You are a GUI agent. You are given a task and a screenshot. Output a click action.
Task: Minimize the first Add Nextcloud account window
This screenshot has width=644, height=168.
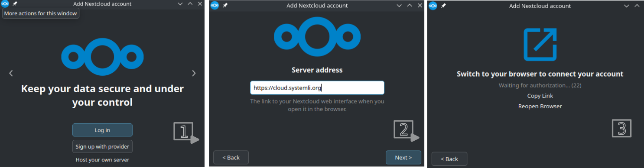pos(180,4)
